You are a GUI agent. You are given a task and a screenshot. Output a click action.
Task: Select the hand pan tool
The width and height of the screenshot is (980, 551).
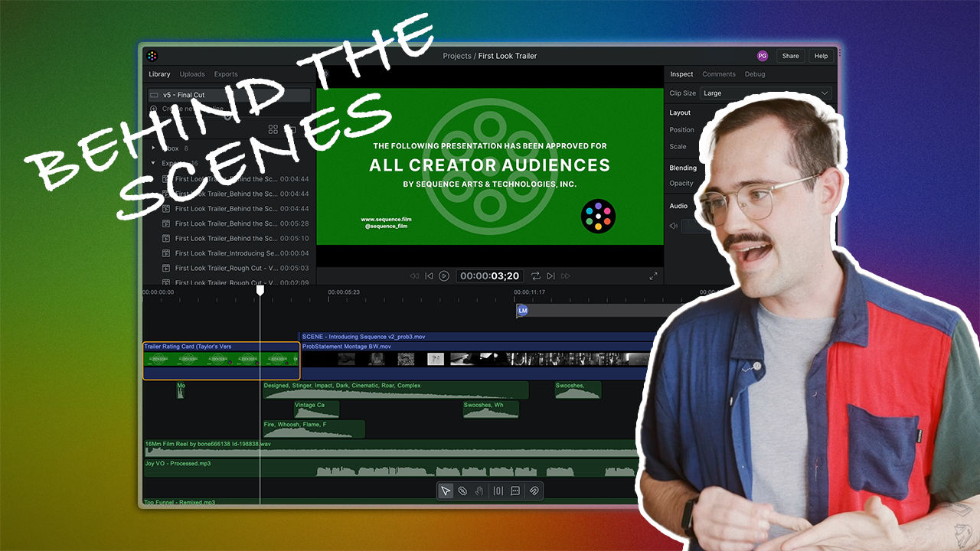(479, 491)
